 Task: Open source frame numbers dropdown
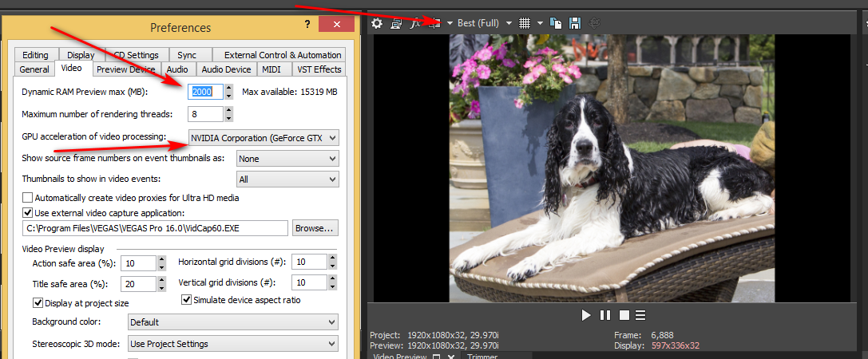tap(287, 159)
